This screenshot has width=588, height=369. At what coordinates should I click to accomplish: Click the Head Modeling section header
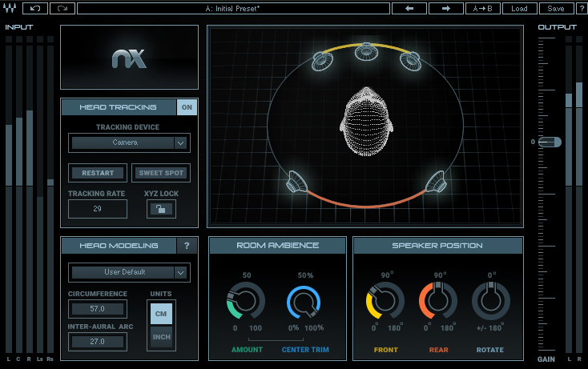pos(119,246)
